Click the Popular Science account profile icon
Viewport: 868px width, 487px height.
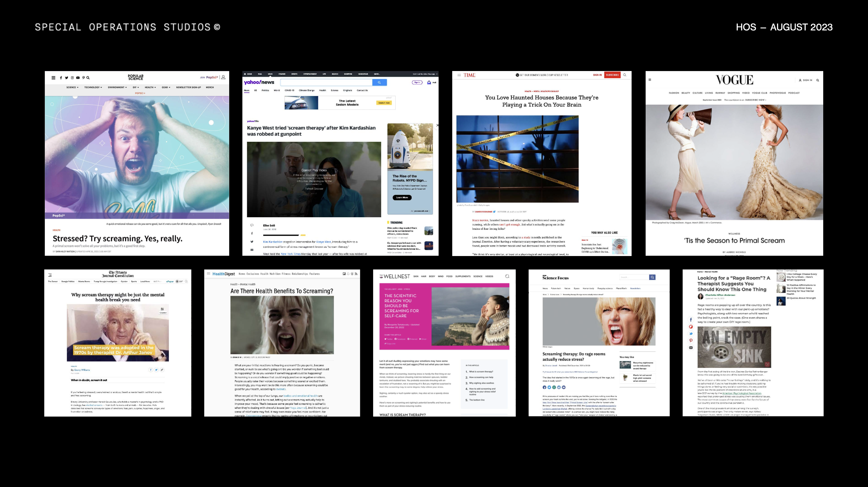[x=223, y=78]
